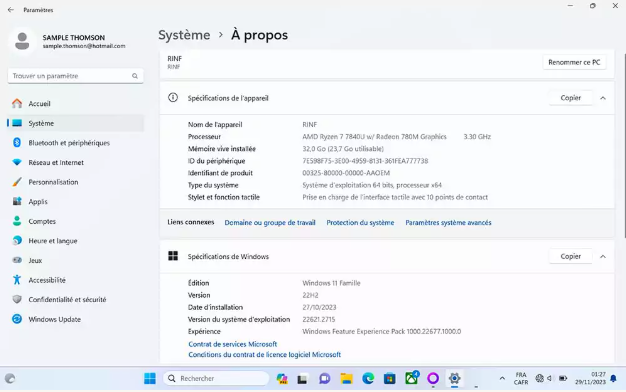626x392 pixels.
Task: Open Copilot from the taskbar
Action: click(282, 378)
